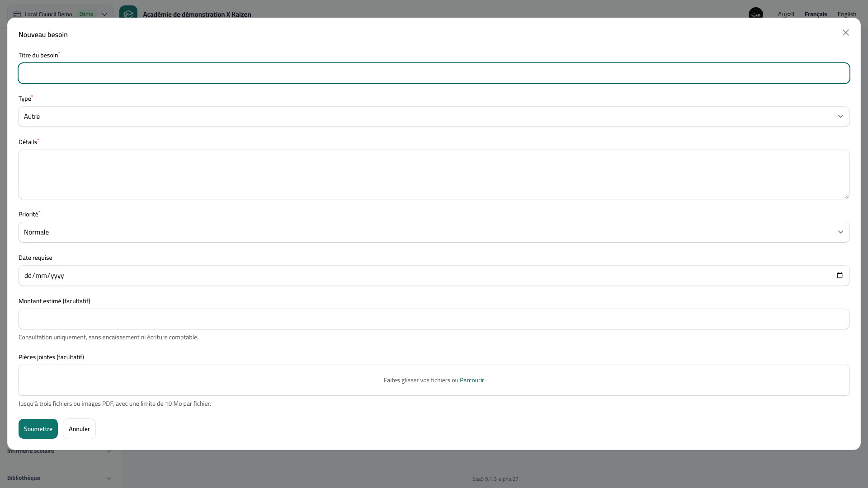Open the calendar picker icon in Date requise
The image size is (868, 488).
pyautogui.click(x=840, y=276)
